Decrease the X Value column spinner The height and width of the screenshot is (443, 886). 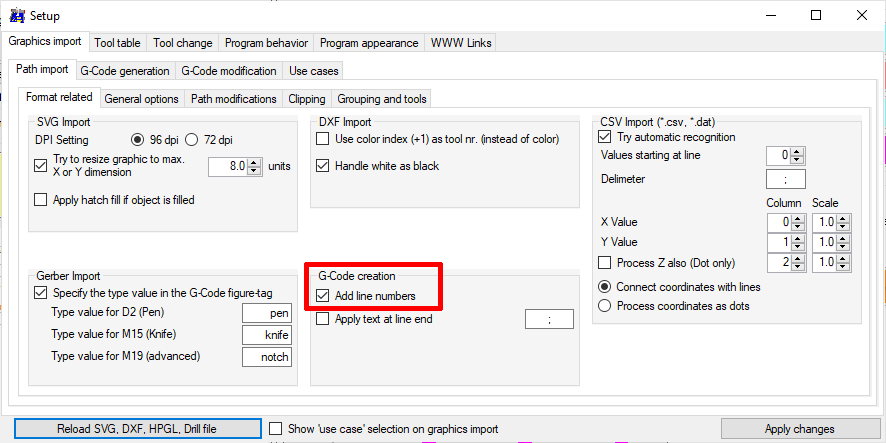pyautogui.click(x=798, y=226)
